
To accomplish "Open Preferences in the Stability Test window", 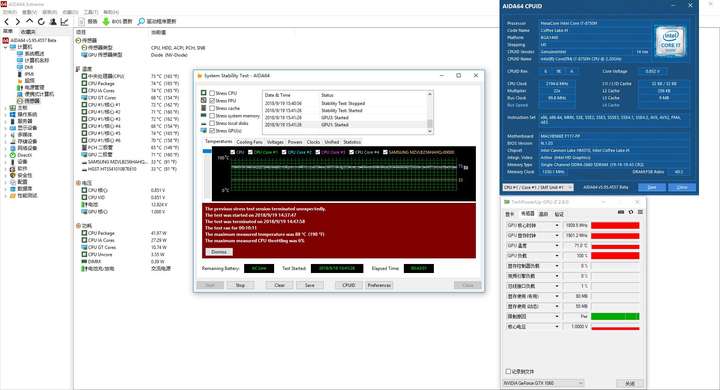I will click(379, 285).
